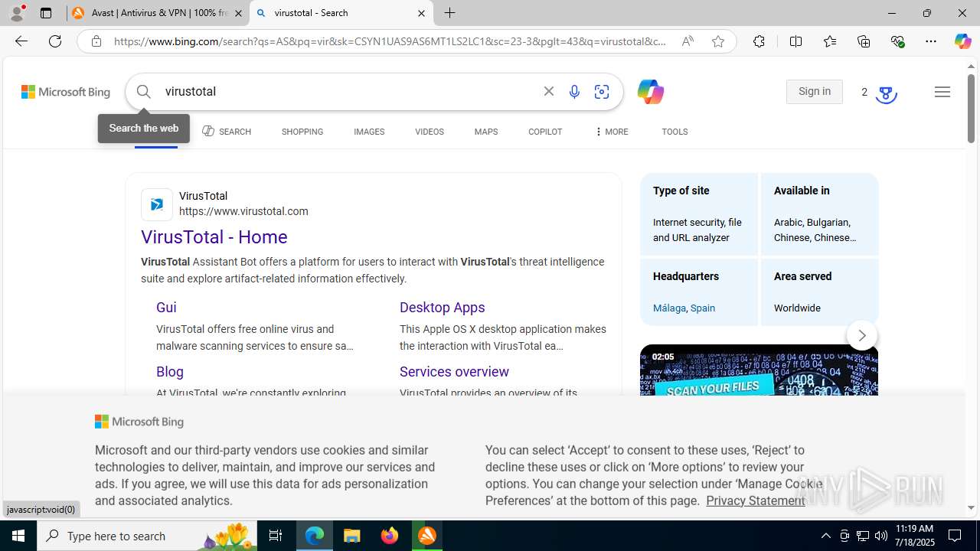Open browser Extensions puzzle icon
This screenshot has width=980, height=551.
(759, 41)
